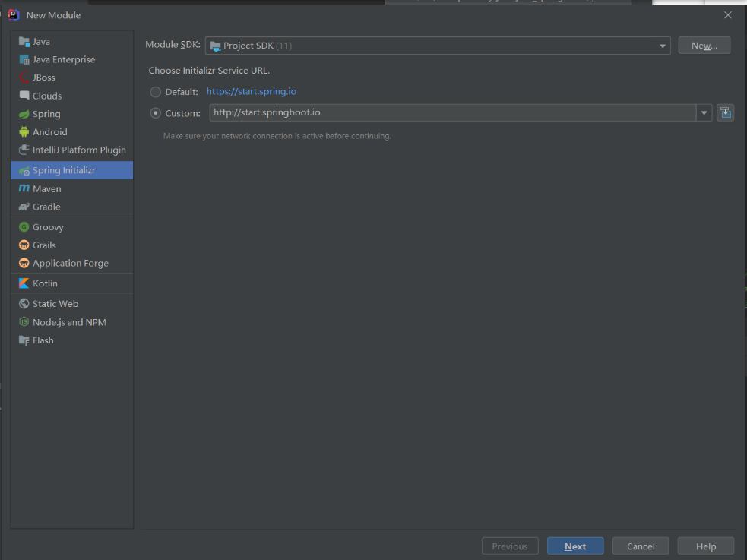This screenshot has width=747, height=560.
Task: Click the 'Choose Initializr Service URL.' text
Action: pos(209,71)
